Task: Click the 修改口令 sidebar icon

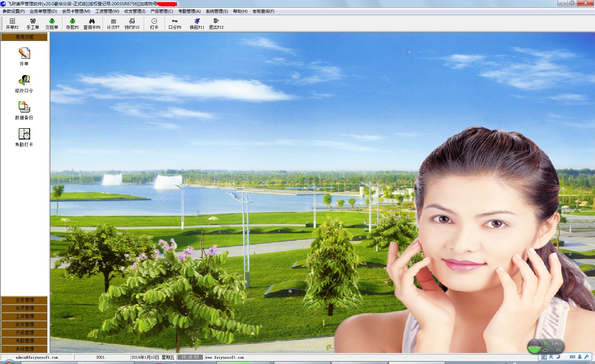Action: pyautogui.click(x=24, y=84)
